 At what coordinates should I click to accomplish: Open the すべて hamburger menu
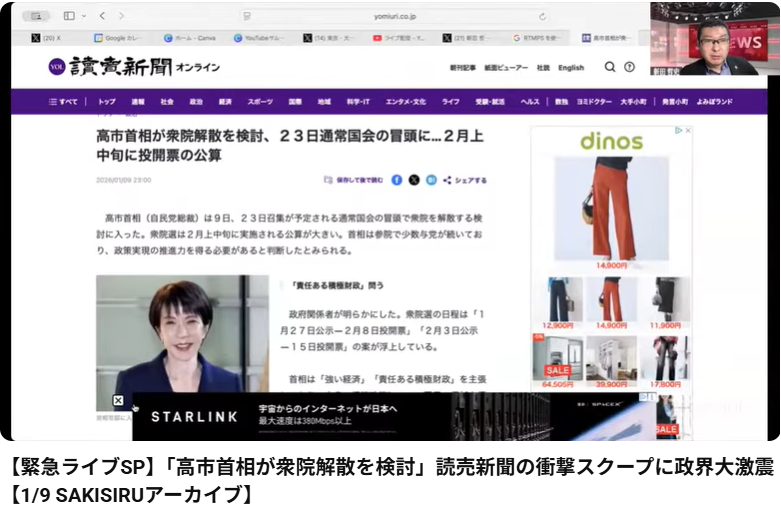pos(63,101)
